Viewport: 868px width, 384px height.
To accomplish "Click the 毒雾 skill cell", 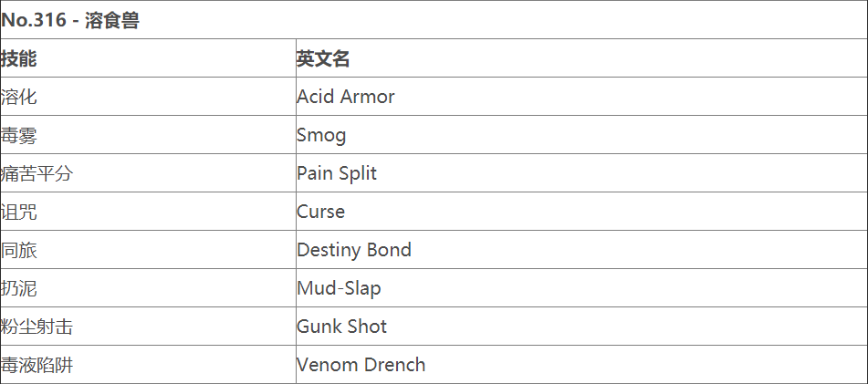I will pos(19,135).
